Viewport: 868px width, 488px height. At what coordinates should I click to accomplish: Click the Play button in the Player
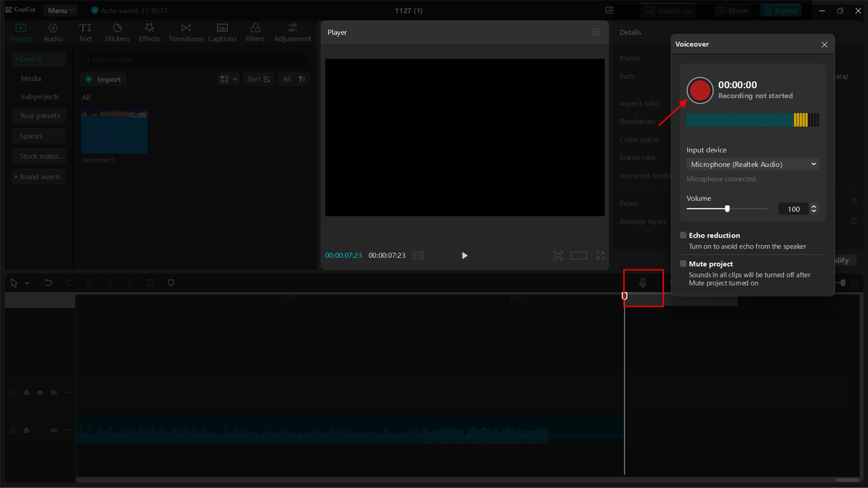(465, 256)
